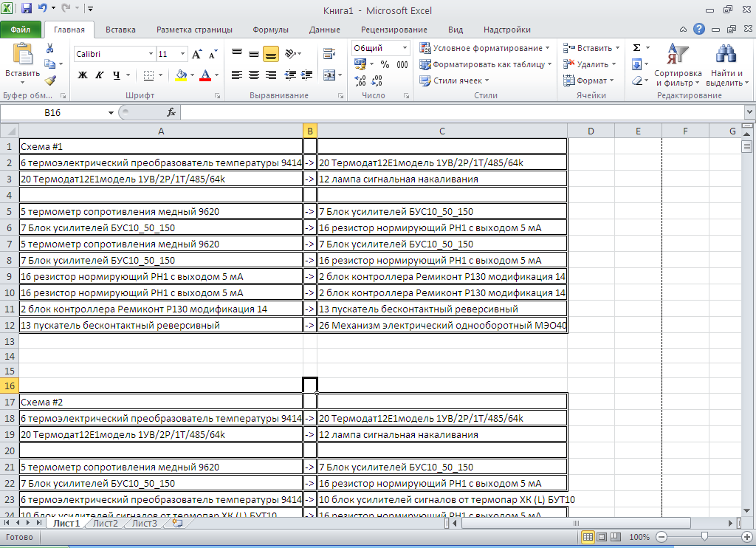The height and width of the screenshot is (548, 756).
Task: Switch to Рецензирование tab
Action: (394, 30)
